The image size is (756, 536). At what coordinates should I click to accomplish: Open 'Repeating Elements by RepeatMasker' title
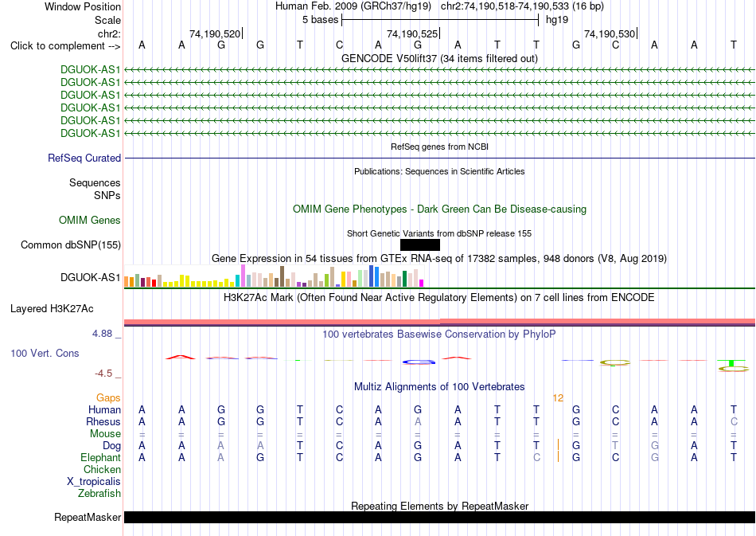click(x=439, y=506)
